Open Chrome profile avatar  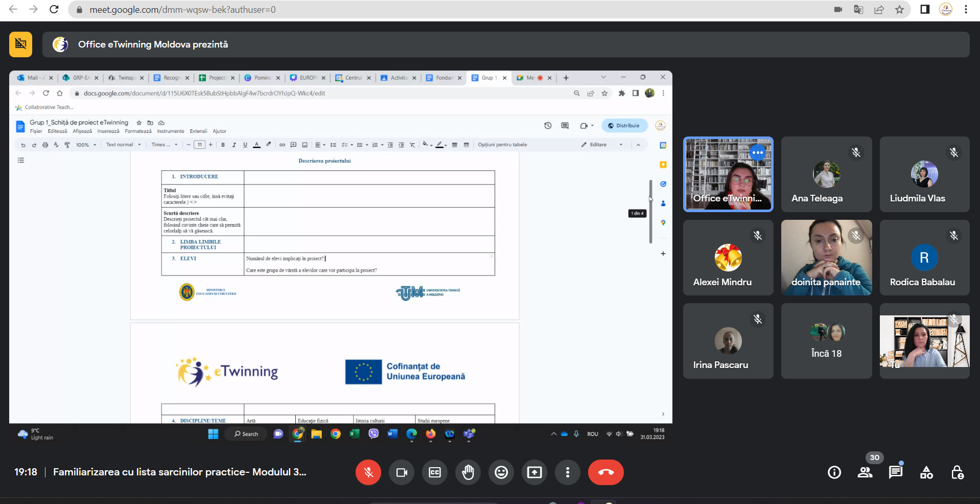[946, 10]
